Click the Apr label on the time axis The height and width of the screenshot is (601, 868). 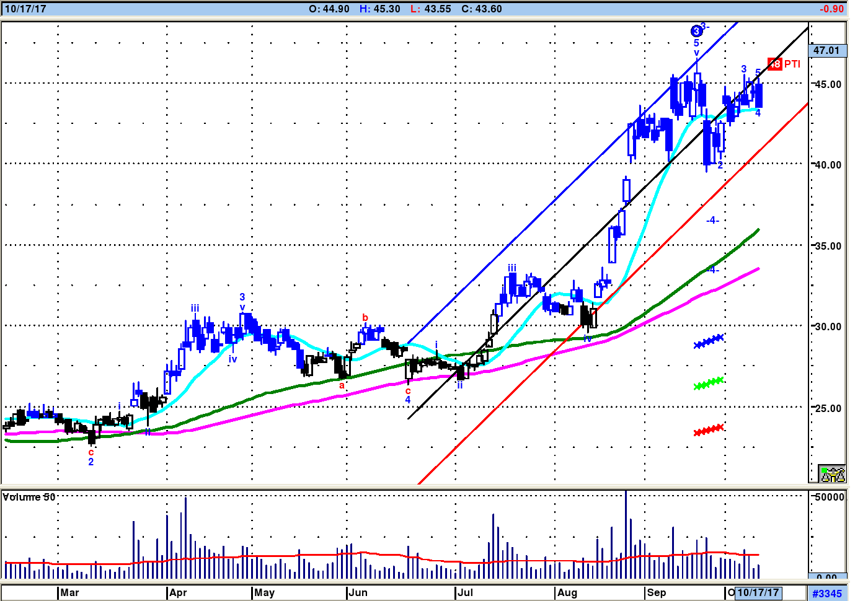click(x=178, y=593)
